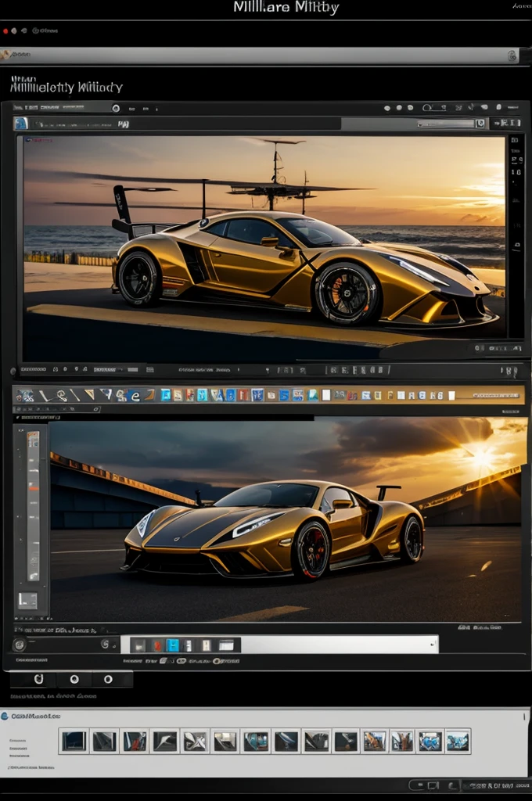Click the spiral icon left of the bottom strip
The height and width of the screenshot is (801, 532).
pos(106,645)
